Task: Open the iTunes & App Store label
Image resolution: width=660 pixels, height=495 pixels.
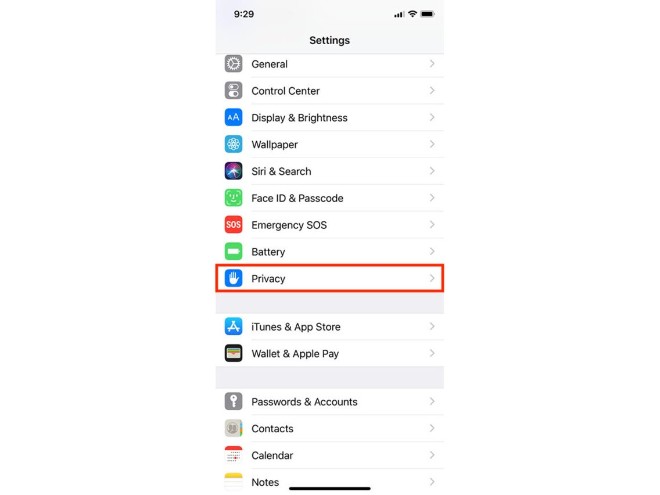Action: click(296, 327)
